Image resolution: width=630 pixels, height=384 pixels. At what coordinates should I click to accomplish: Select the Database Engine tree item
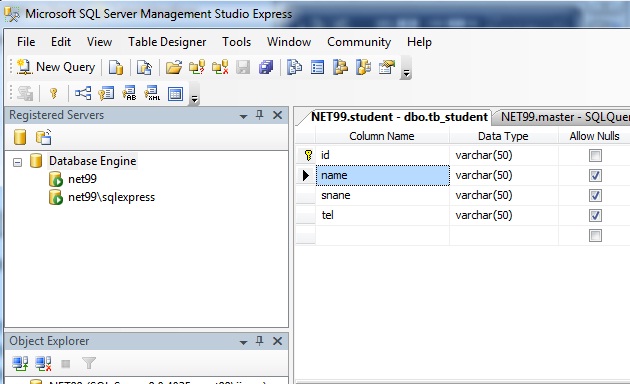tap(92, 161)
